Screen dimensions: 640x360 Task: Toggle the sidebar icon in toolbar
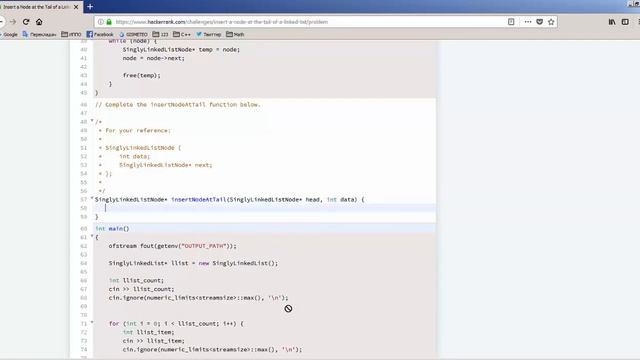pyautogui.click(x=625, y=22)
